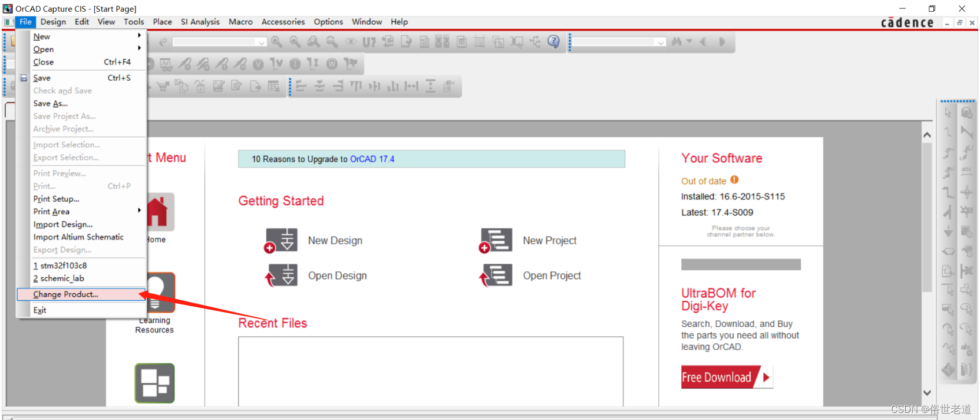Click the red Free Download button

tap(727, 377)
